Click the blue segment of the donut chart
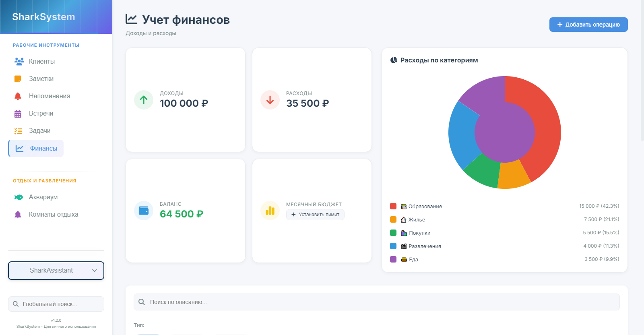 coord(462,135)
